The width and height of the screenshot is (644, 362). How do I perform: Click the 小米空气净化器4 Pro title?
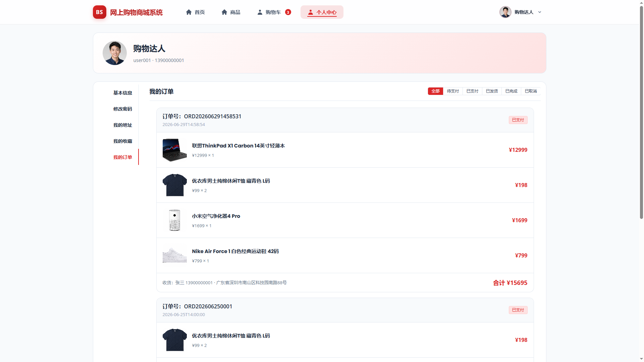[216, 216]
